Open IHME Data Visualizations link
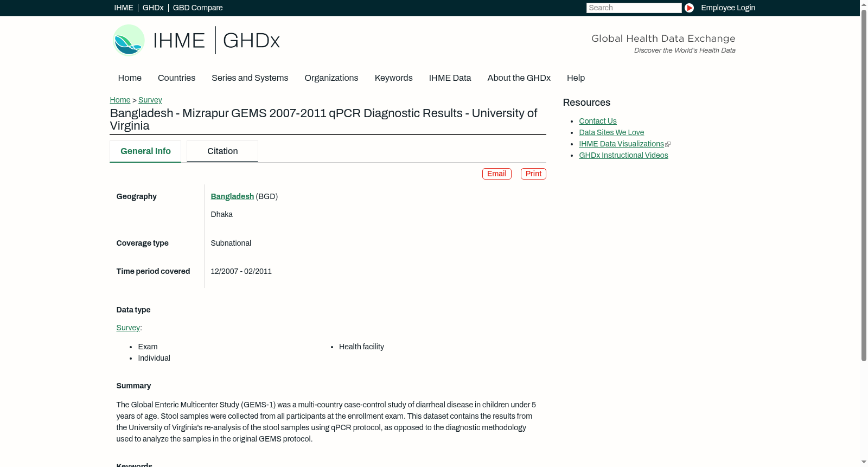This screenshot has height=467, width=868. coord(621,144)
